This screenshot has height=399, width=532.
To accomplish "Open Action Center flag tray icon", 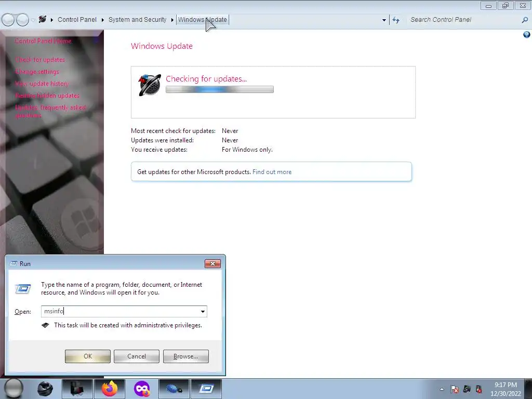I will pos(455,389).
